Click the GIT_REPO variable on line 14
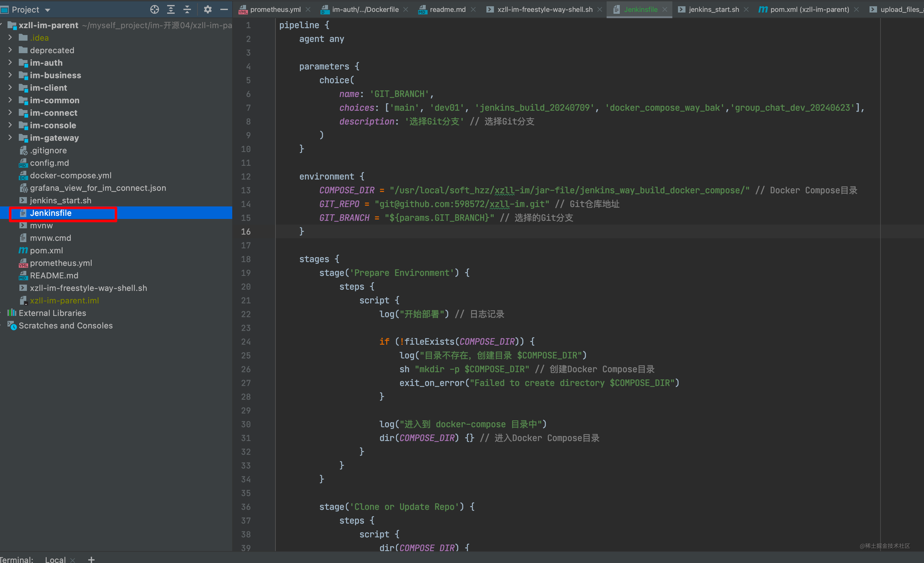 pyautogui.click(x=339, y=204)
